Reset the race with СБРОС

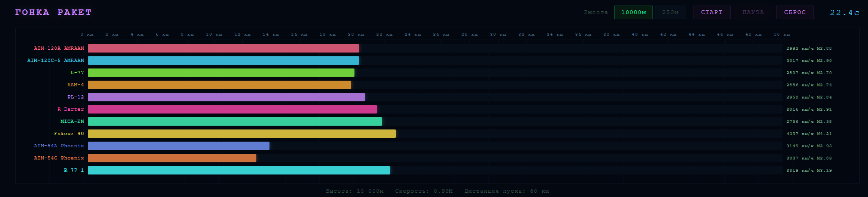pyautogui.click(x=794, y=12)
